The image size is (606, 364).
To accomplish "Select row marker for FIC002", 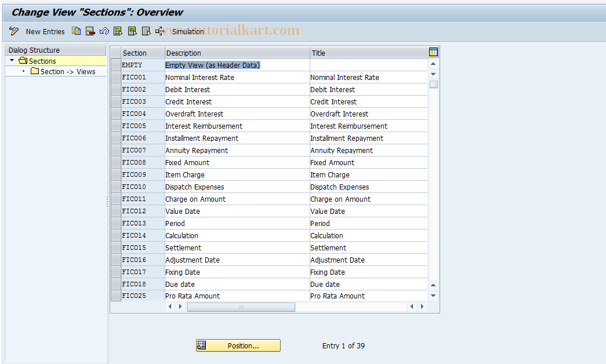I will pyautogui.click(x=115, y=89).
